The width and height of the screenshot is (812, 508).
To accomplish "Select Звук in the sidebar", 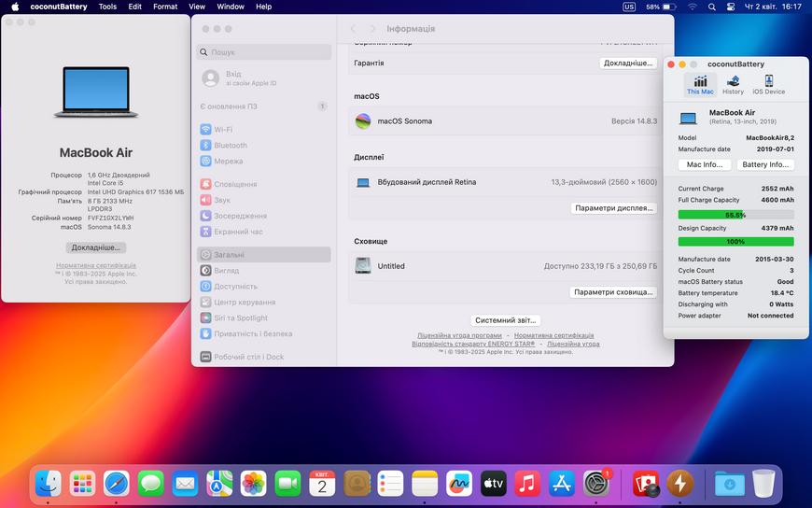I will (264, 200).
